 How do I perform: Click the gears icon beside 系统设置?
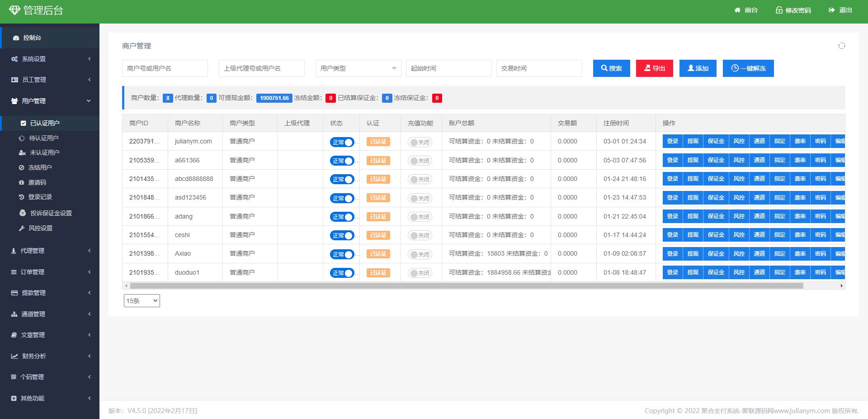pos(14,59)
